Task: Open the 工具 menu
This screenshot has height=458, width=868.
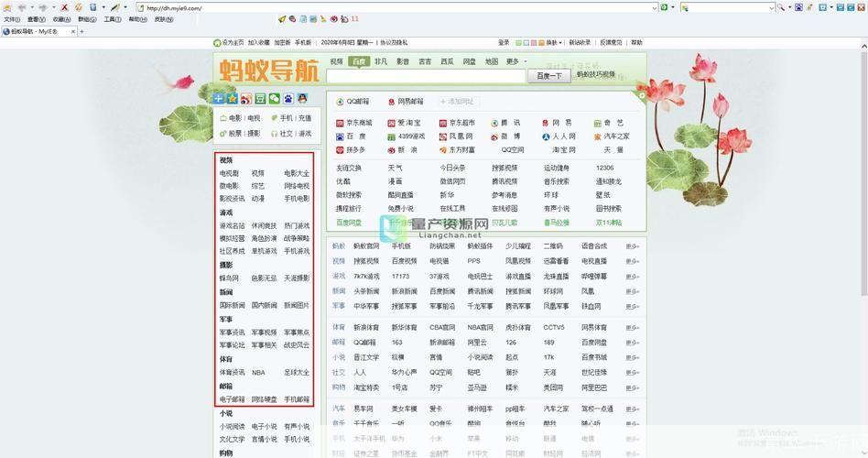Action: pos(113,19)
